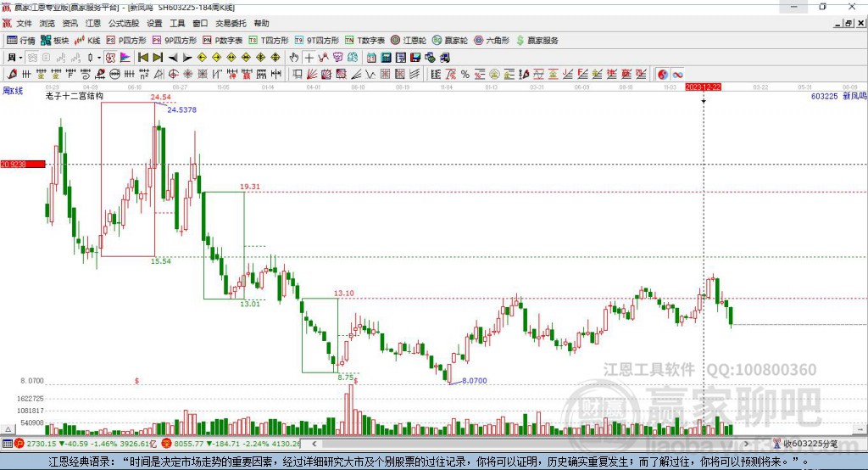Click the up-triangle button at volume panel left
Viewport: 868px width, 470px height.
point(8,429)
